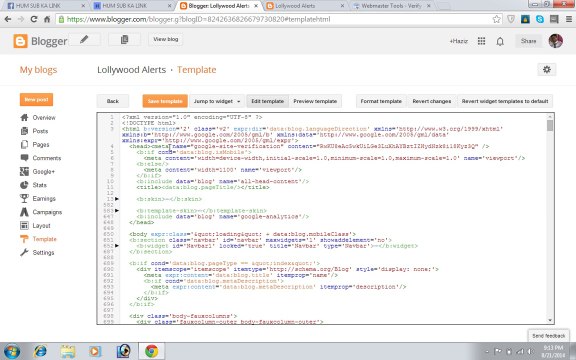
Task: Open the settings gear dropdown
Action: [547, 69]
